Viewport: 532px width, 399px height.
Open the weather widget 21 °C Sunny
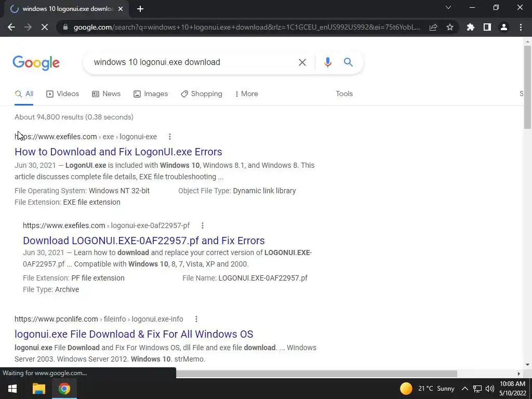point(427,389)
